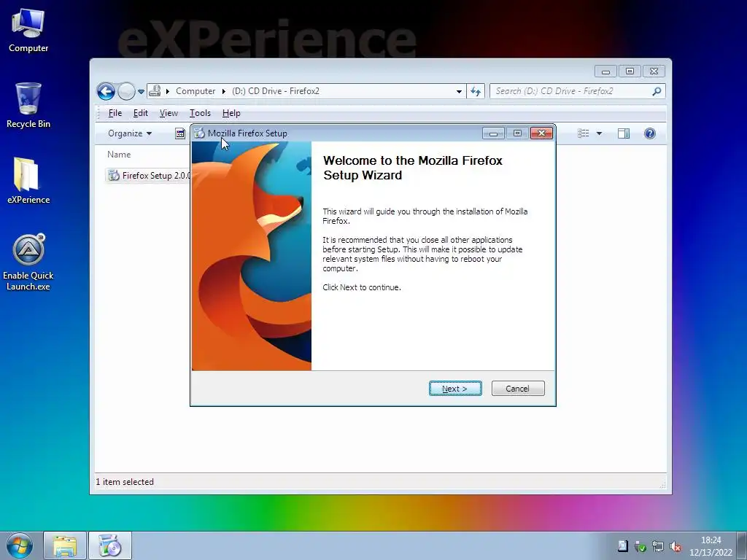Select the eXPerience folder on desktop

(x=28, y=182)
